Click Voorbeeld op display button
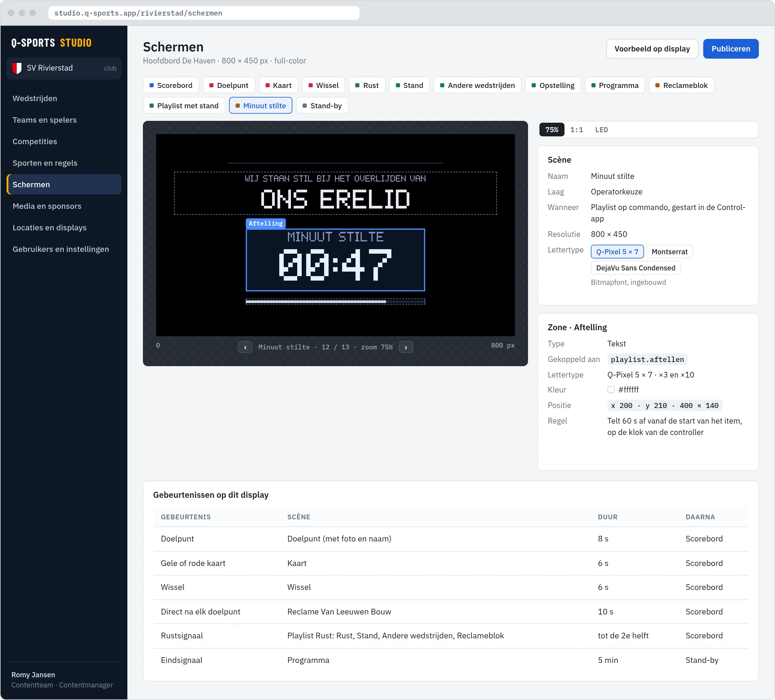This screenshot has height=700, width=775. click(x=652, y=49)
